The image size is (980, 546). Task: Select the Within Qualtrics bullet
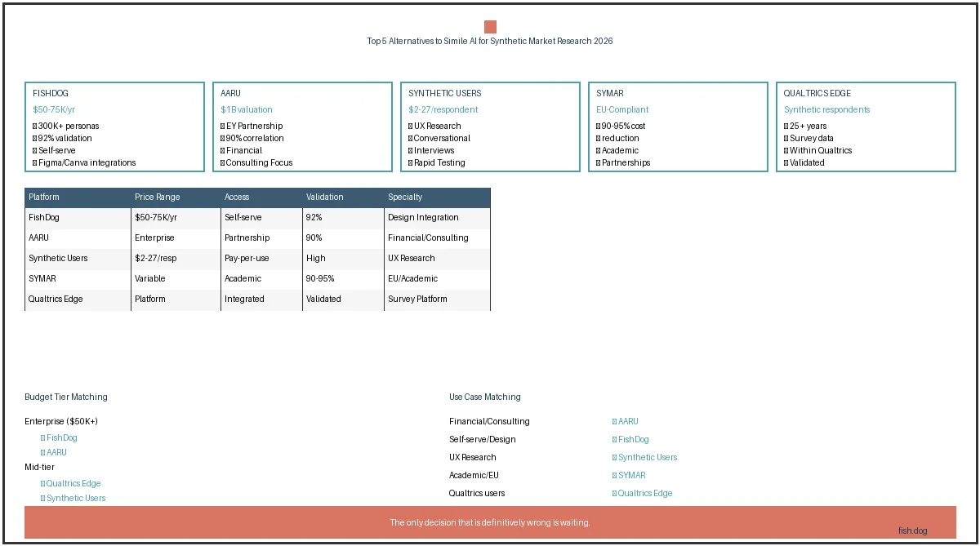pos(817,150)
